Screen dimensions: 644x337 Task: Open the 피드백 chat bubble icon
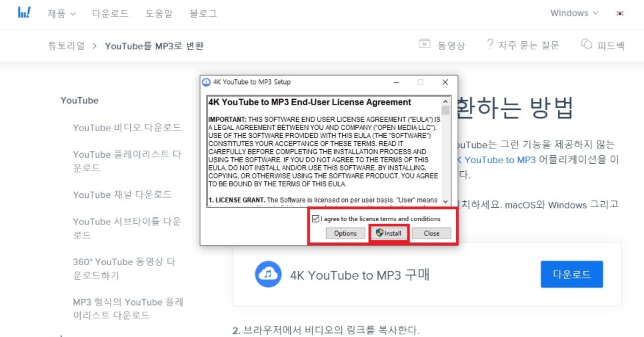coord(587,44)
